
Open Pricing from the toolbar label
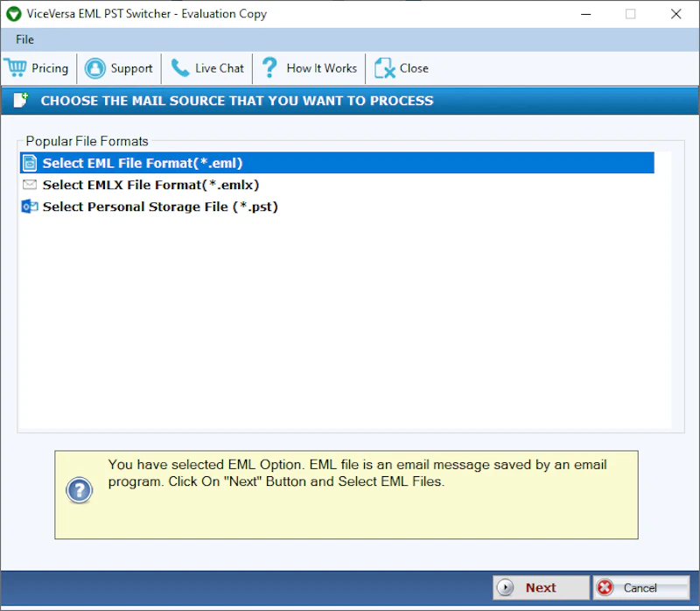[50, 68]
